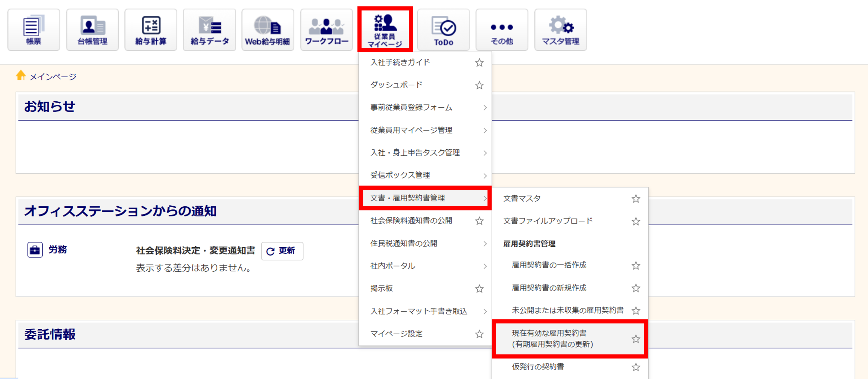
Task: Open the 台帳管理 toolbar icon
Action: (x=92, y=30)
